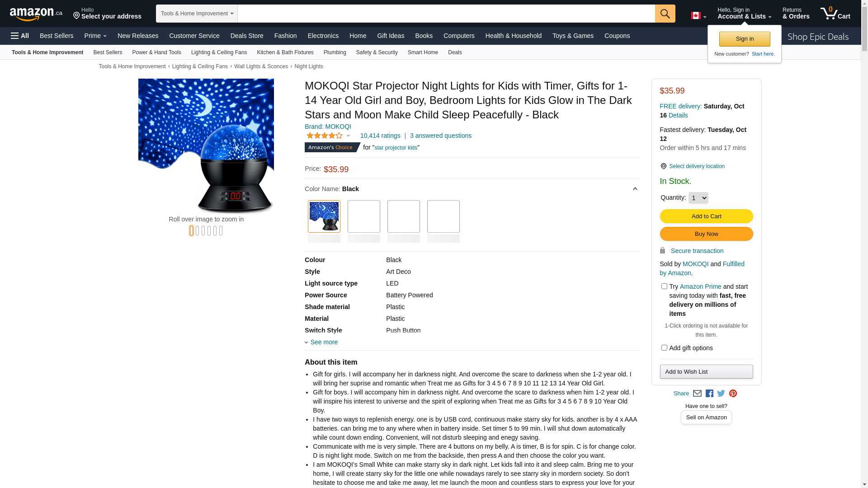868x488 pixels.
Task: Collapse the Color Name section chevron
Action: point(635,189)
